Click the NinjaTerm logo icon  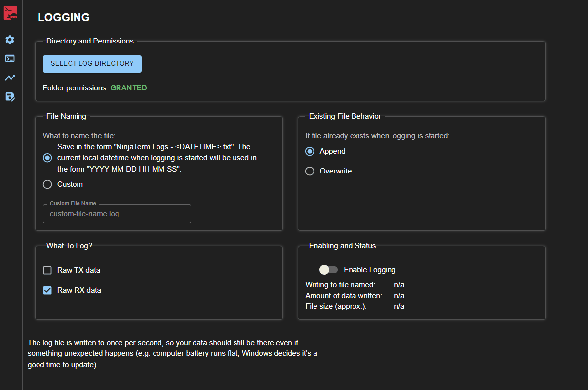pos(10,13)
